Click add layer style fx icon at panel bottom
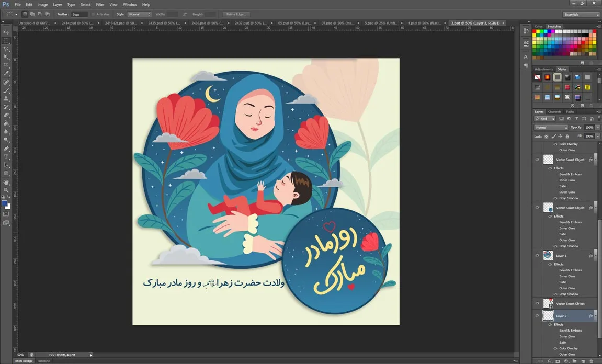Image resolution: width=602 pixels, height=364 pixels. (549, 361)
